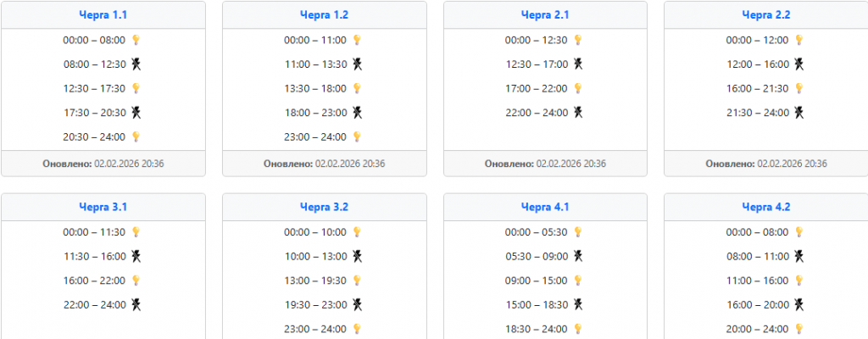Open the Черга 3.1 heading link
868x339 pixels.
103,207
